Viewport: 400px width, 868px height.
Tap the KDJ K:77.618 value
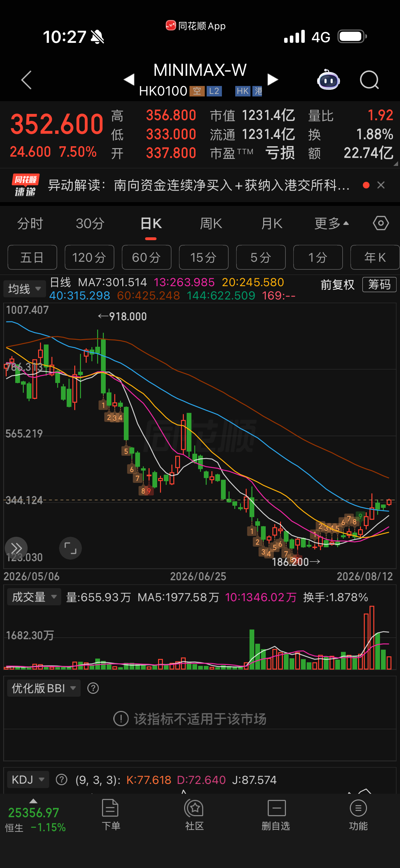149,780
